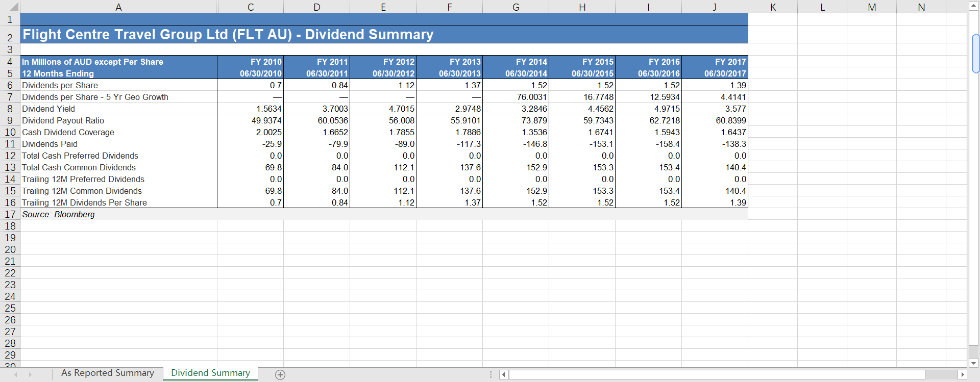Click the 2.0025 cash dividend coverage value

(x=251, y=132)
